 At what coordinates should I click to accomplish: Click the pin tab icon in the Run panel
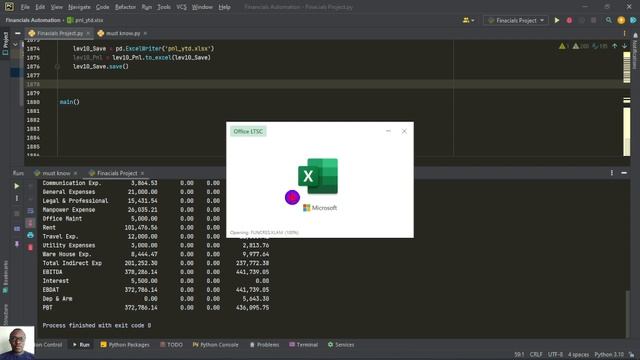pyautogui.click(x=17, y=244)
